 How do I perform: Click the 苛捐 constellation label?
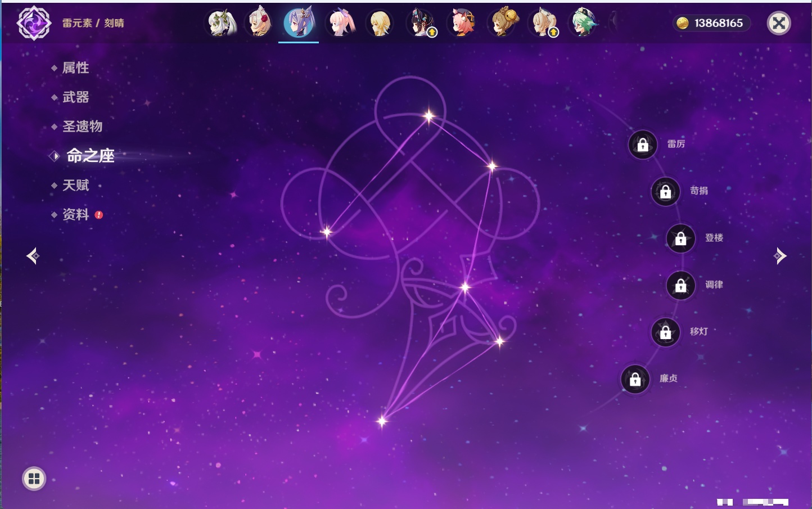699,191
